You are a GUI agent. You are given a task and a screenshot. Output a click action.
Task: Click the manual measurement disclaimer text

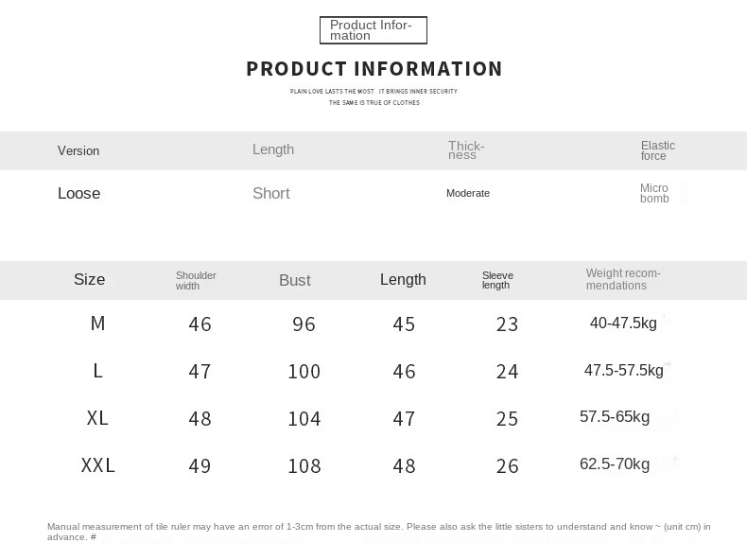tap(378, 532)
